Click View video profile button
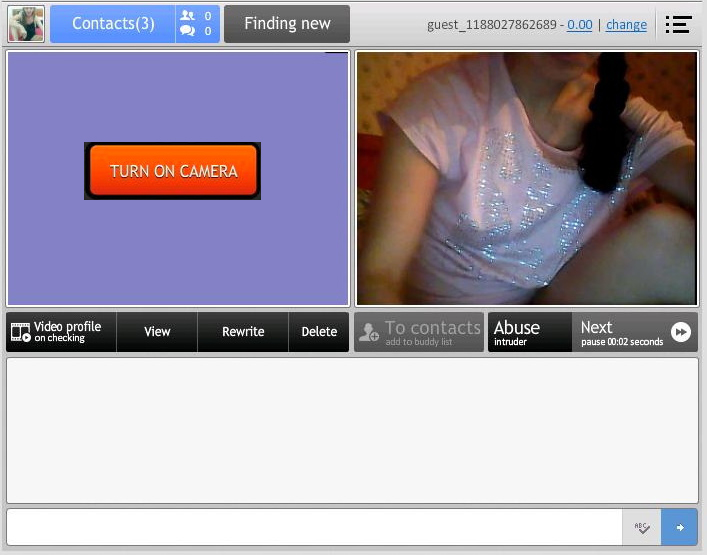707x555 pixels. [157, 332]
